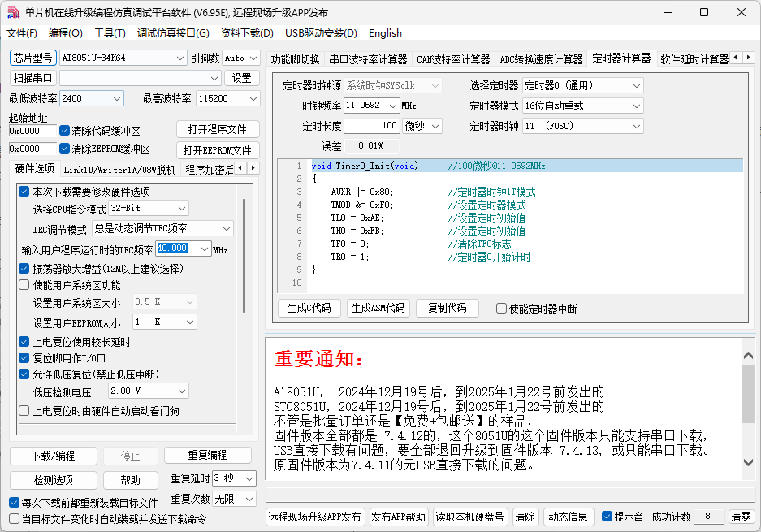Switch to the 串口波特率计算器 tab
This screenshot has width=761, height=532.
tap(368, 59)
